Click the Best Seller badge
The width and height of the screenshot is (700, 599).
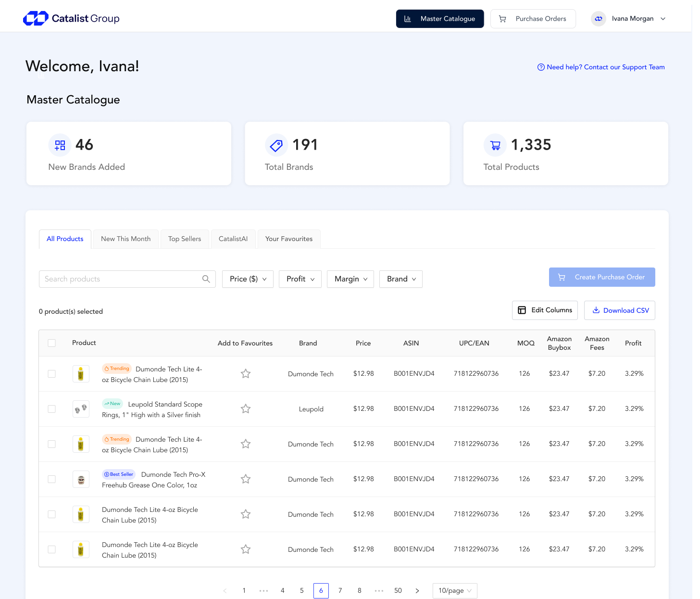click(119, 474)
